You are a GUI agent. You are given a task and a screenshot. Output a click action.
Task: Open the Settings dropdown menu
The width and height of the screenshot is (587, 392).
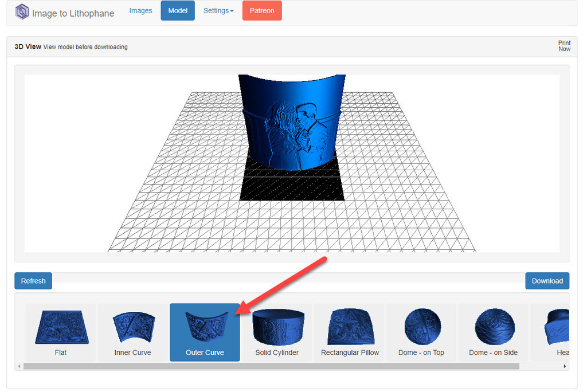coord(218,11)
